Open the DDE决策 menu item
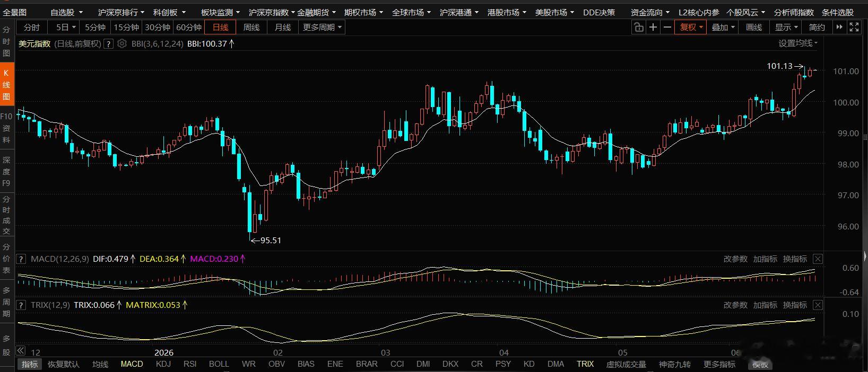868x372 pixels. tap(599, 12)
